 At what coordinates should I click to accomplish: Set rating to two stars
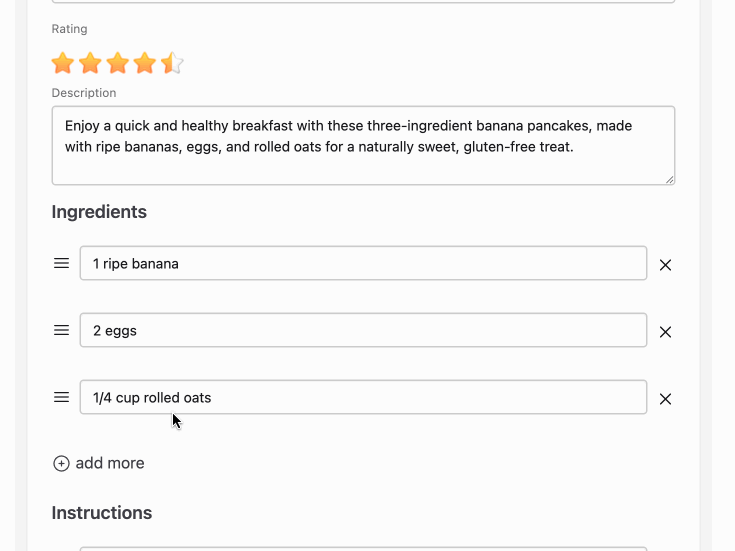pyautogui.click(x=90, y=63)
